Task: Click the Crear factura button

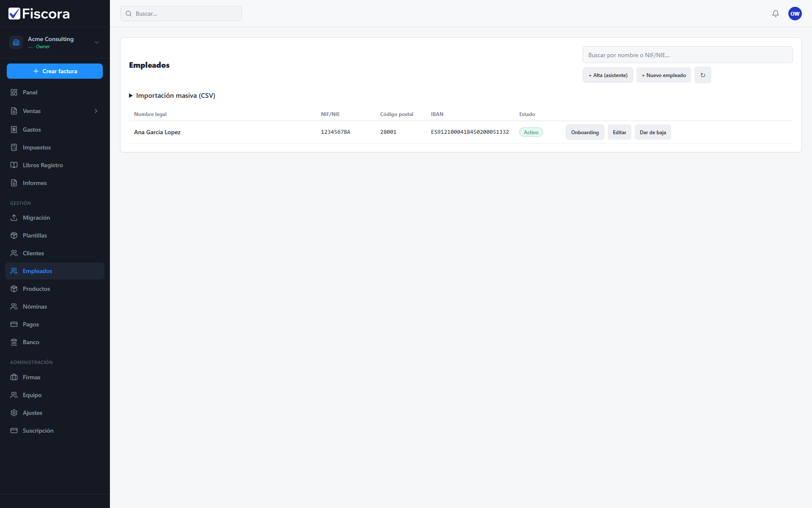Action: pyautogui.click(x=55, y=71)
